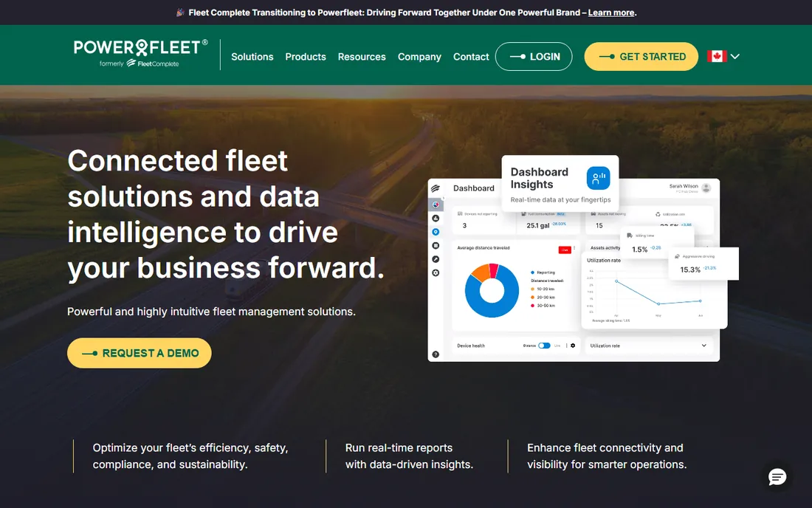Open the wrench maintenance icon in dashboard sidebar
This screenshot has height=508, width=812.
[x=436, y=259]
